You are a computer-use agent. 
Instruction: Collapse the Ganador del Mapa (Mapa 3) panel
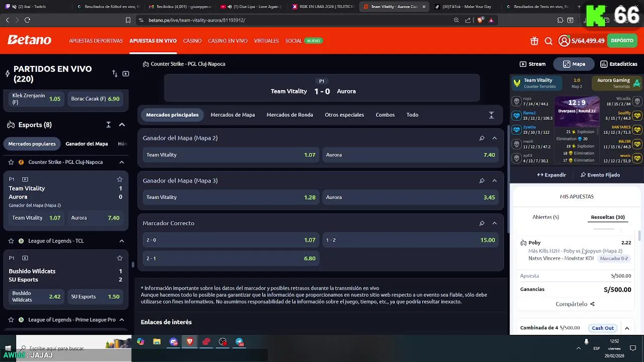click(x=495, y=180)
